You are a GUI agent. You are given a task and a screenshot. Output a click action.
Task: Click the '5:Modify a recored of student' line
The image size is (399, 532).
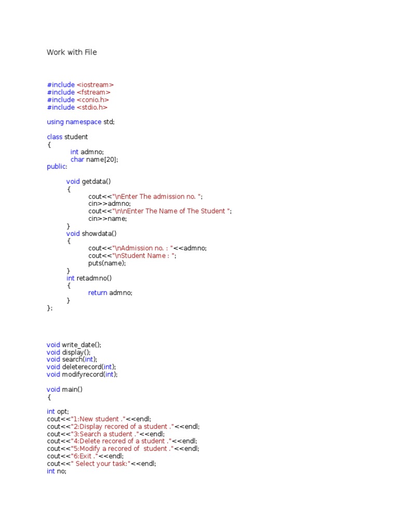123,448
